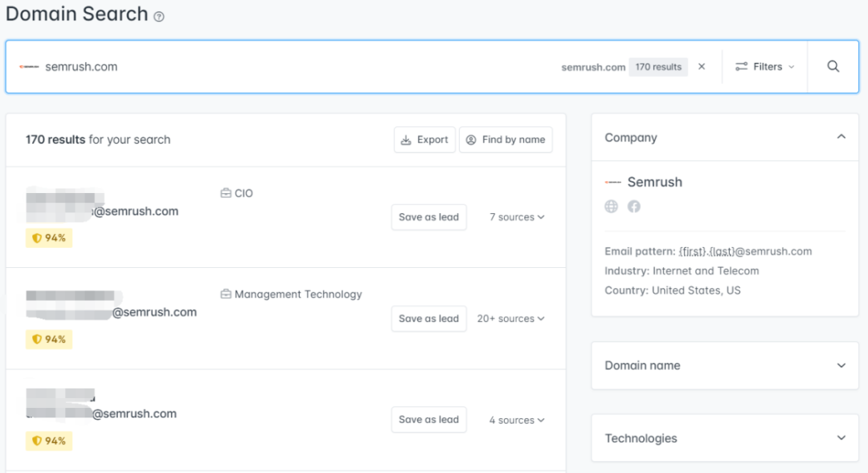Open Find by name search
868x473 pixels.
click(506, 139)
